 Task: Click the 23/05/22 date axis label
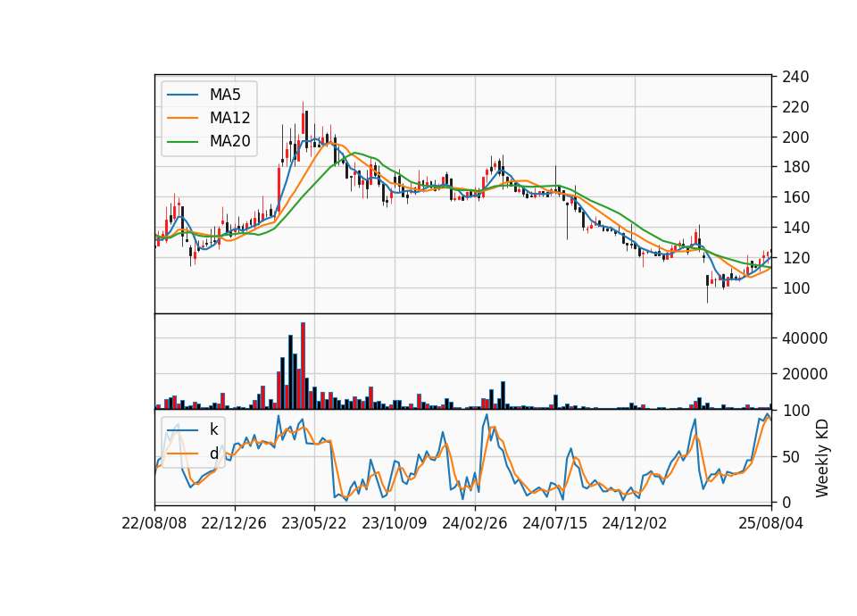click(x=314, y=523)
